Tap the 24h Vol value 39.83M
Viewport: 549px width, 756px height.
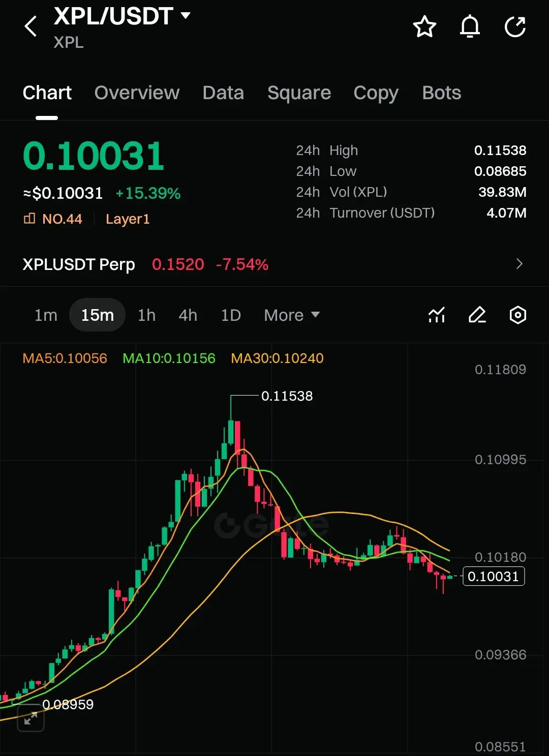click(502, 192)
